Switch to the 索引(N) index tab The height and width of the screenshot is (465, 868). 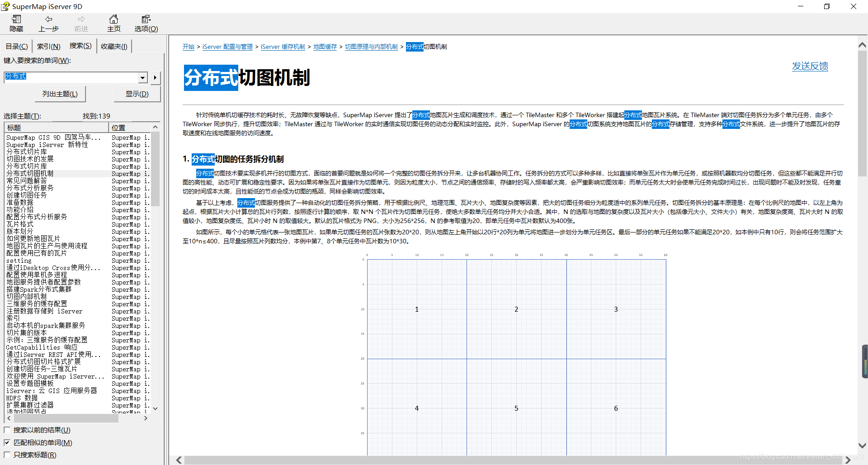48,46
